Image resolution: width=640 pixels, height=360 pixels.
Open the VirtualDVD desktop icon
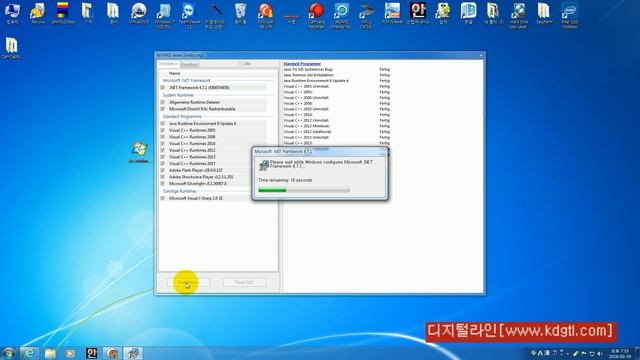pyautogui.click(x=139, y=13)
